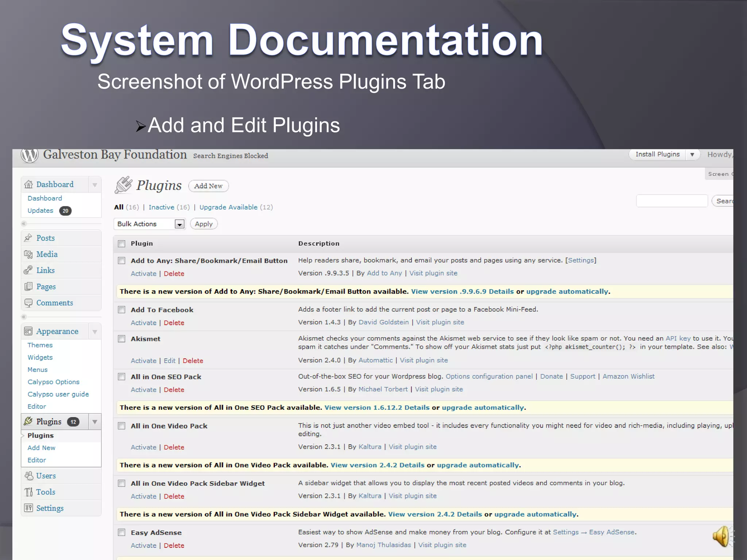This screenshot has height=560, width=747.
Task: Activate the Akismet plugin
Action: [144, 361]
